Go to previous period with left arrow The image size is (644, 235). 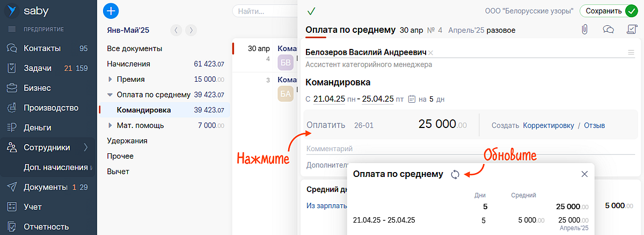176,30
